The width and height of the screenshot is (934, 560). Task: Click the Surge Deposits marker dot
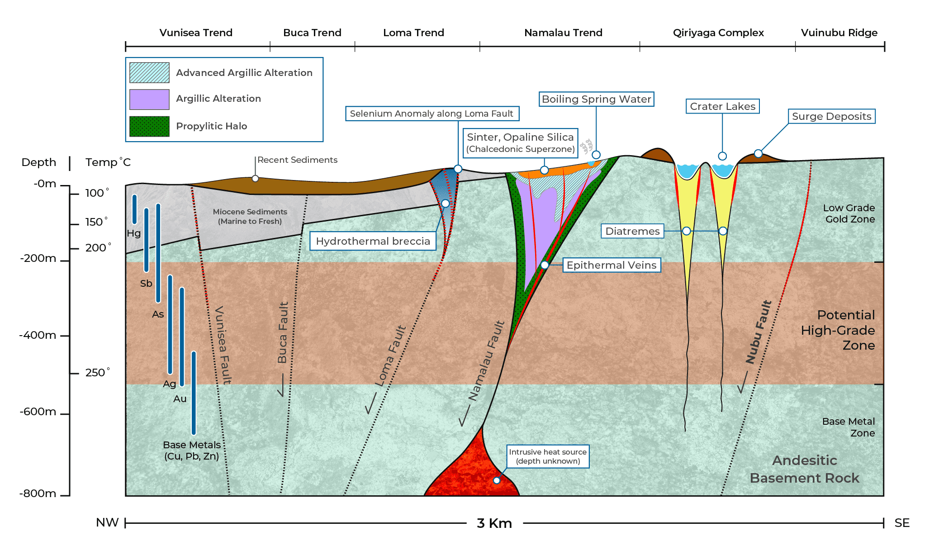pyautogui.click(x=759, y=154)
